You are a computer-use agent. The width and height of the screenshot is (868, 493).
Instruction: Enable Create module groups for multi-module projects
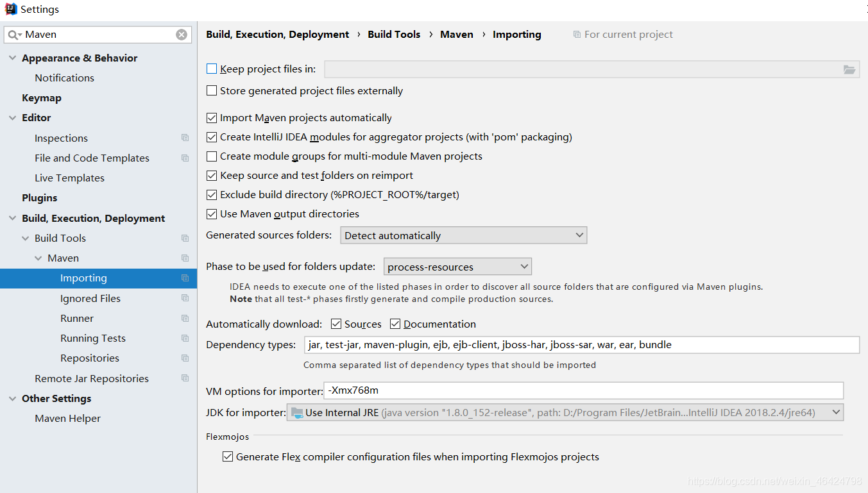(x=212, y=156)
